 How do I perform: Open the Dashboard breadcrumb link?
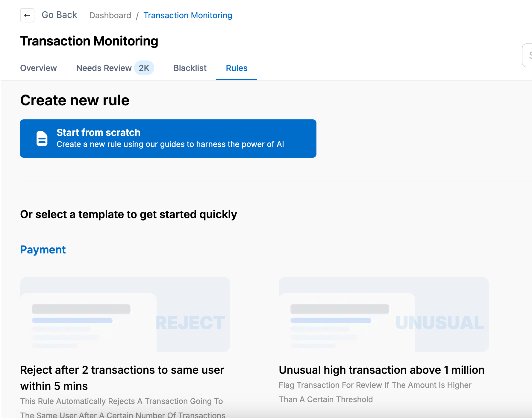point(110,15)
